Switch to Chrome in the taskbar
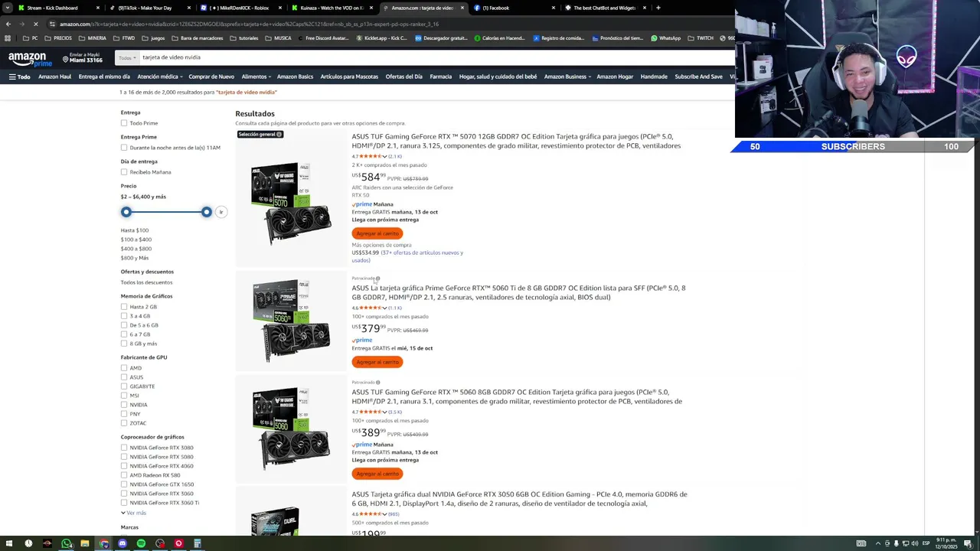 [x=103, y=543]
